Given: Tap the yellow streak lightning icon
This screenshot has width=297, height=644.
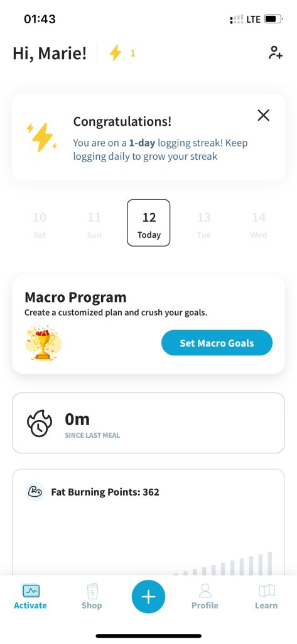Looking at the screenshot, I should [x=116, y=53].
